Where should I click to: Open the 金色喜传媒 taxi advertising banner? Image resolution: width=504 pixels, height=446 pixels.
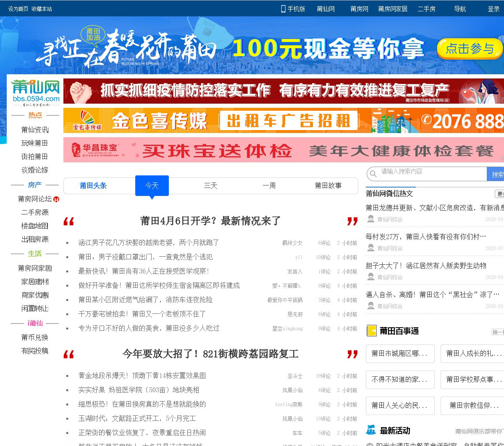point(283,121)
